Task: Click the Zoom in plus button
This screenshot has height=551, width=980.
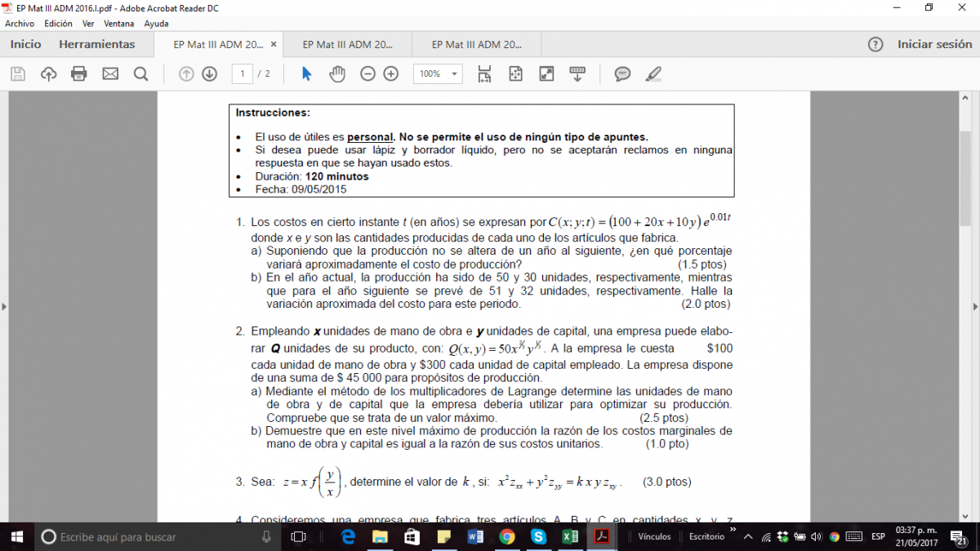Action: point(391,74)
